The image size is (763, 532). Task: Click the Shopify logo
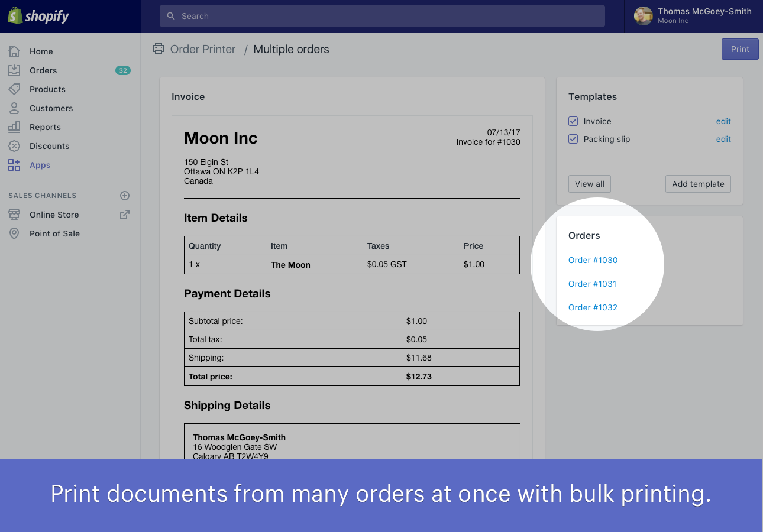pos(38,16)
